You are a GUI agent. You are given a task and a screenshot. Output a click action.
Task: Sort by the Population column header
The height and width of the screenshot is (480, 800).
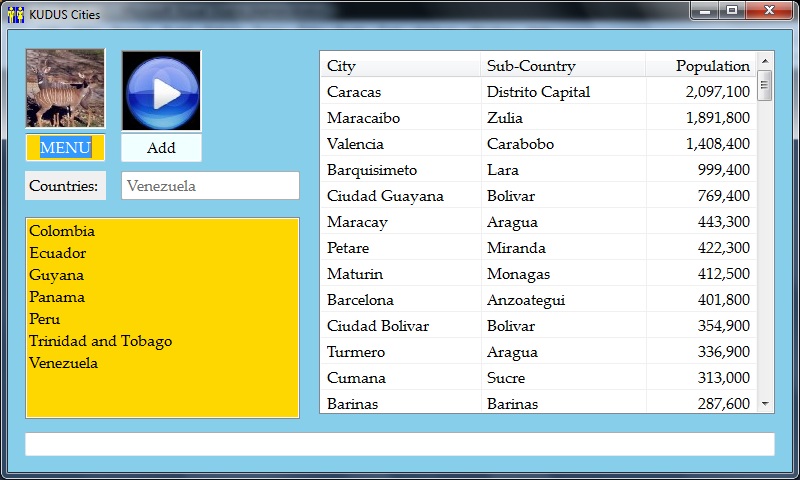click(701, 66)
